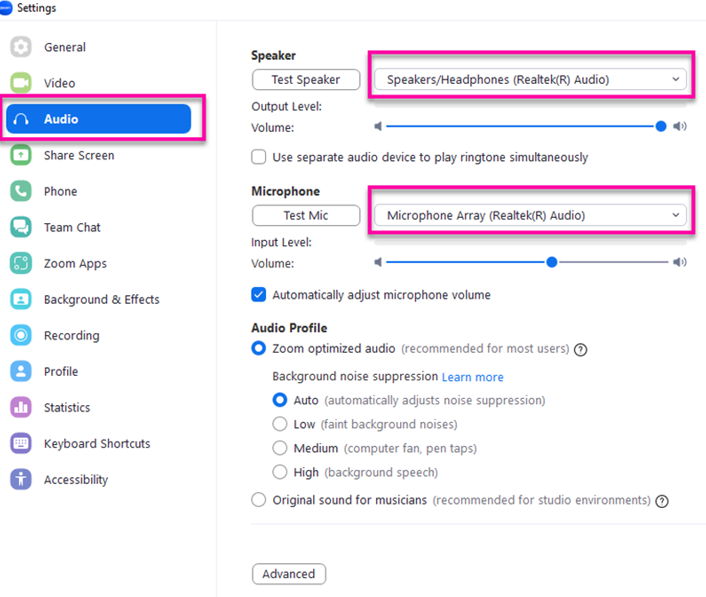Uncheck Automatically adjust microphone volume
706x597 pixels.
click(x=258, y=295)
